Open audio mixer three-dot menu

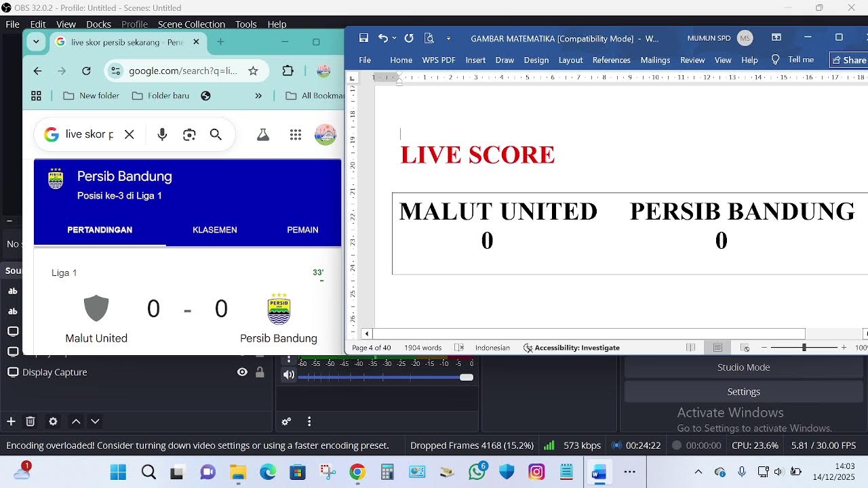309,422
